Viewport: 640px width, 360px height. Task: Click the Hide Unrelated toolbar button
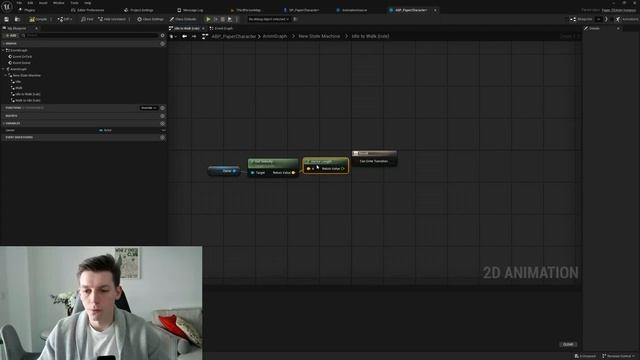pyautogui.click(x=112, y=19)
